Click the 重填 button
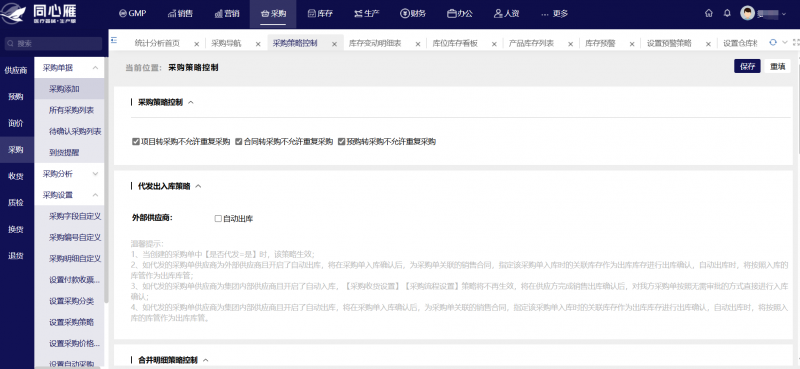 pyautogui.click(x=777, y=66)
